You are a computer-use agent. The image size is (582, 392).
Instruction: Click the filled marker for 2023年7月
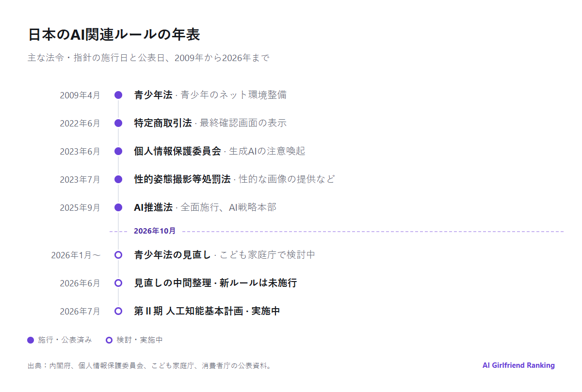pos(118,179)
